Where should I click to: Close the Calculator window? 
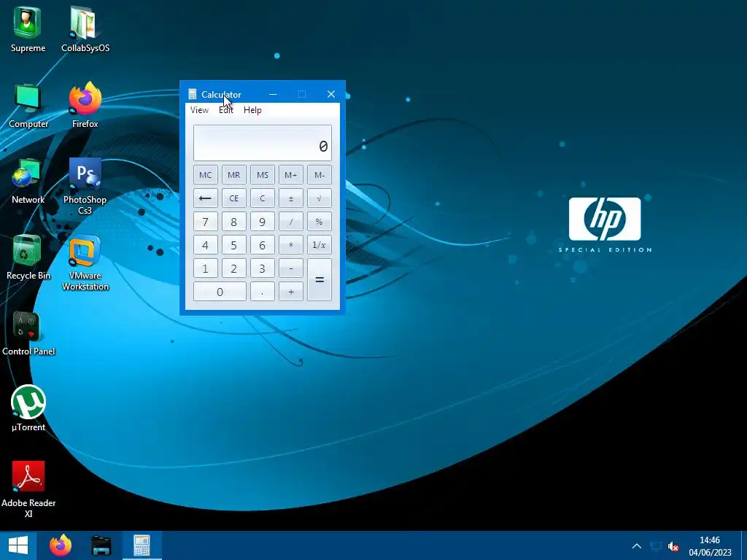coord(331,94)
